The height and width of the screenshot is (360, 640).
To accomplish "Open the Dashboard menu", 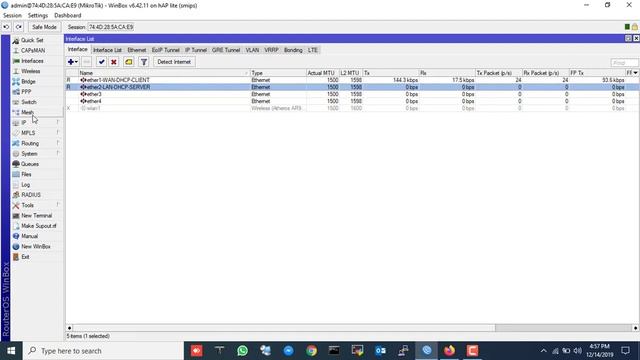I will pyautogui.click(x=68, y=16).
